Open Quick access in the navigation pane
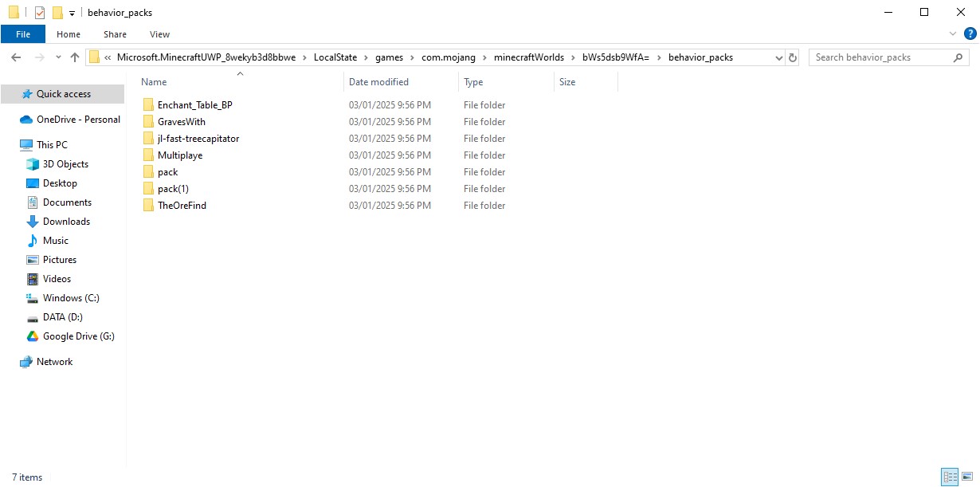 63,94
